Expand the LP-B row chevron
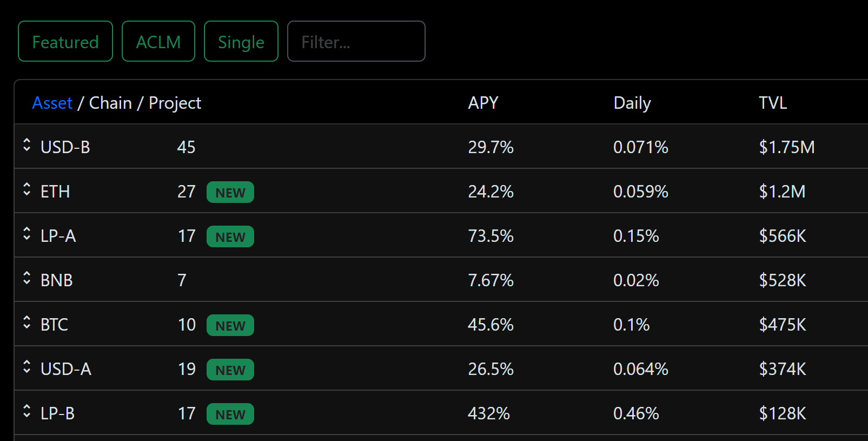Screen dimensions: 868x441 click(x=27, y=411)
